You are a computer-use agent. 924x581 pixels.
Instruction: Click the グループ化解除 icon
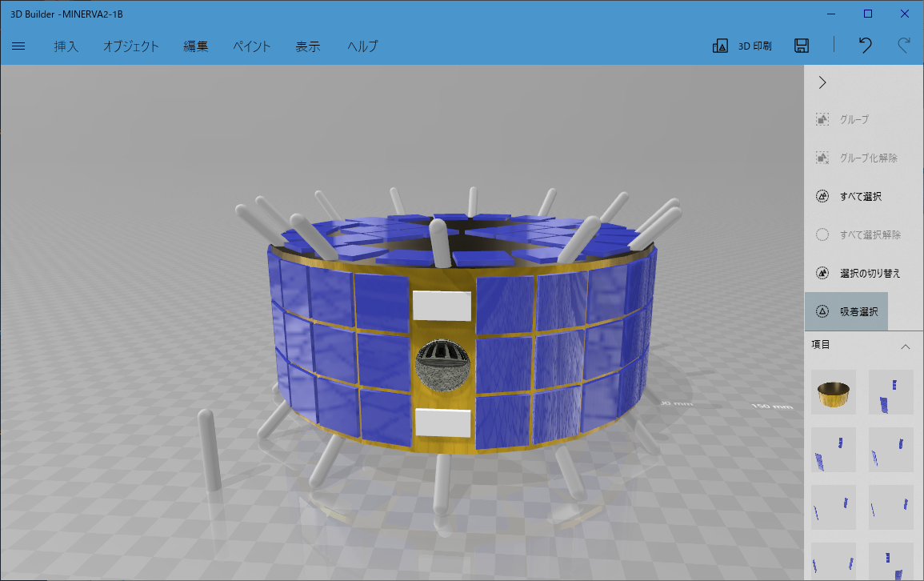pos(822,158)
